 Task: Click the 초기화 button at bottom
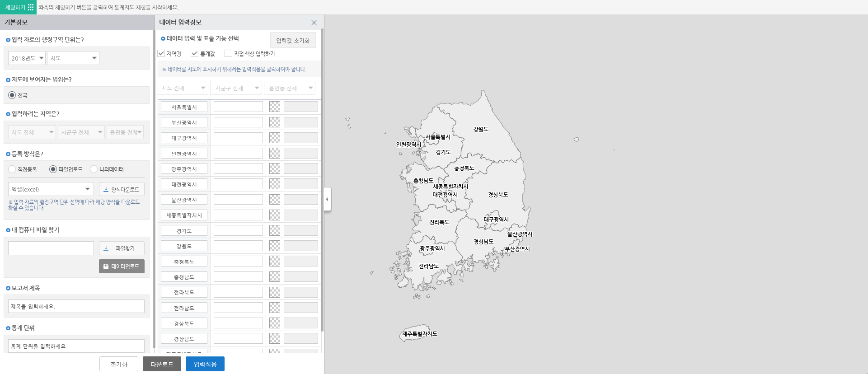[x=119, y=364]
